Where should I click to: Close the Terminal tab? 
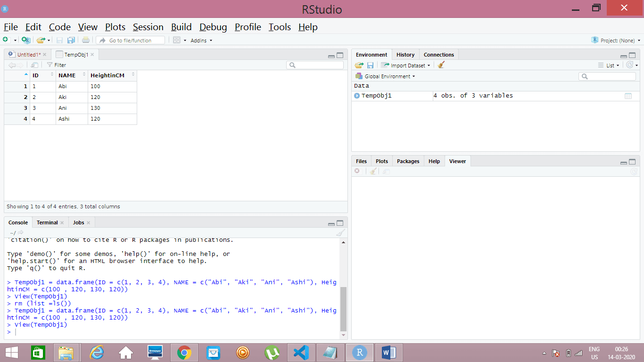coord(62,223)
